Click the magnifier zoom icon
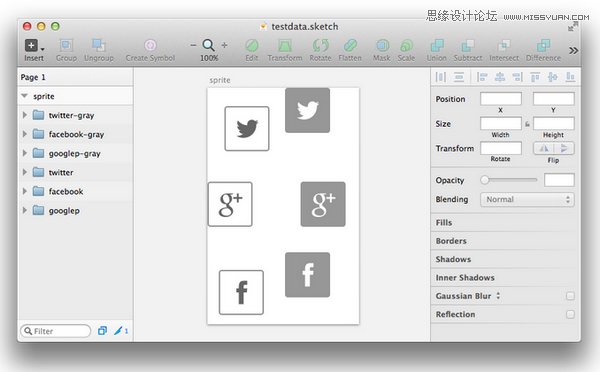Screen dimensions: 600x372 (209, 45)
